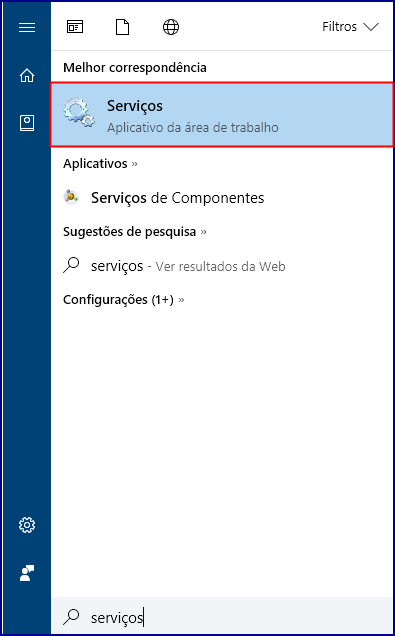Viewport: 395px width, 636px height.
Task: Filter results by Documents icon
Action: pyautogui.click(x=122, y=27)
